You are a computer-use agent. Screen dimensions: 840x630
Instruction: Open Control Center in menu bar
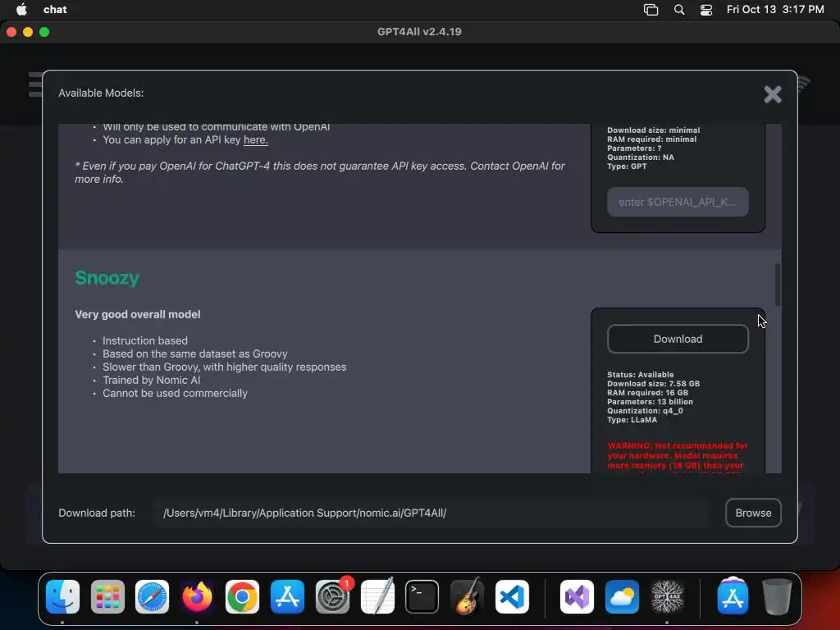pos(706,10)
